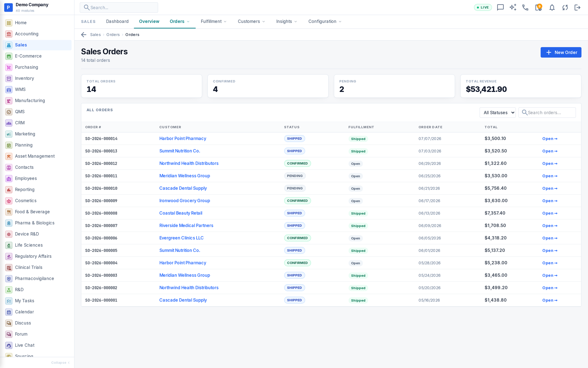The height and width of the screenshot is (368, 588).
Task: Open Calendar module in sidebar
Action: [x=37, y=312]
